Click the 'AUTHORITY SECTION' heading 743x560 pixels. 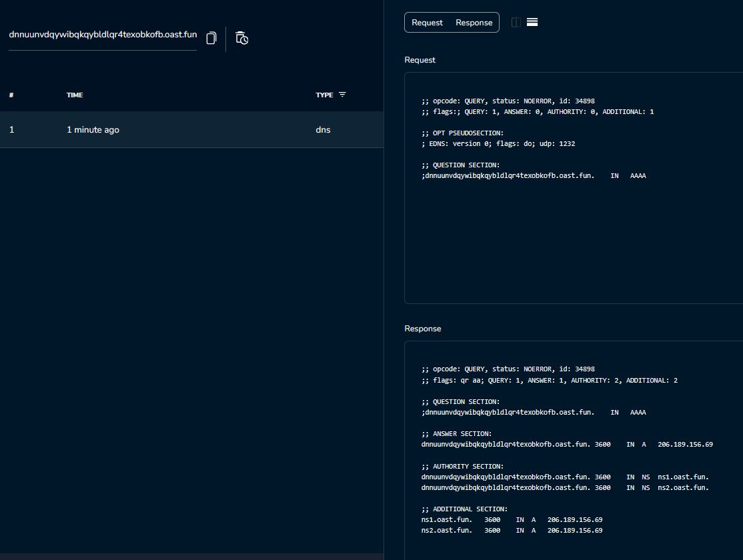(462, 467)
